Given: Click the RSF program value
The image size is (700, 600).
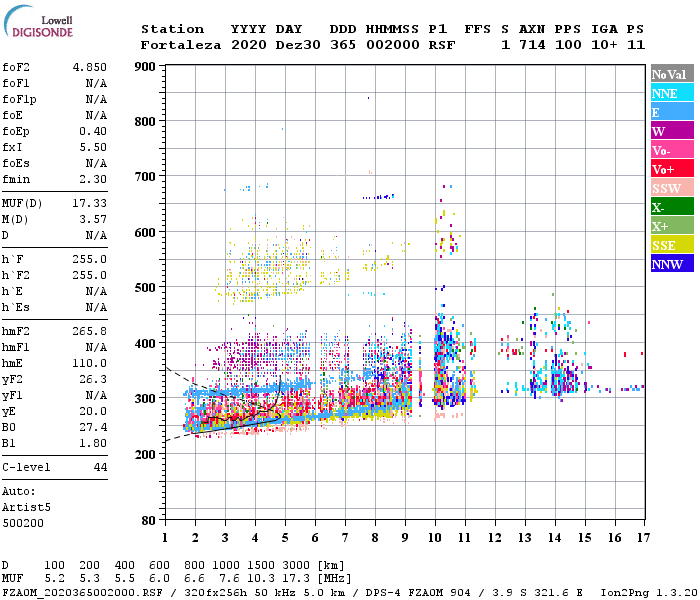Looking at the screenshot, I should [442, 45].
